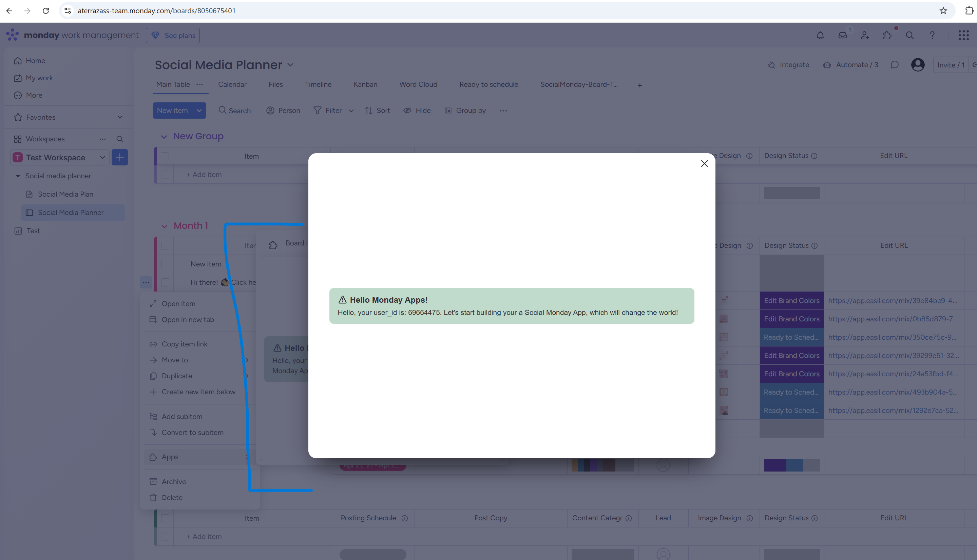Tick the checkbox for Hi there! row
This screenshot has width=977, height=560.
tap(165, 282)
